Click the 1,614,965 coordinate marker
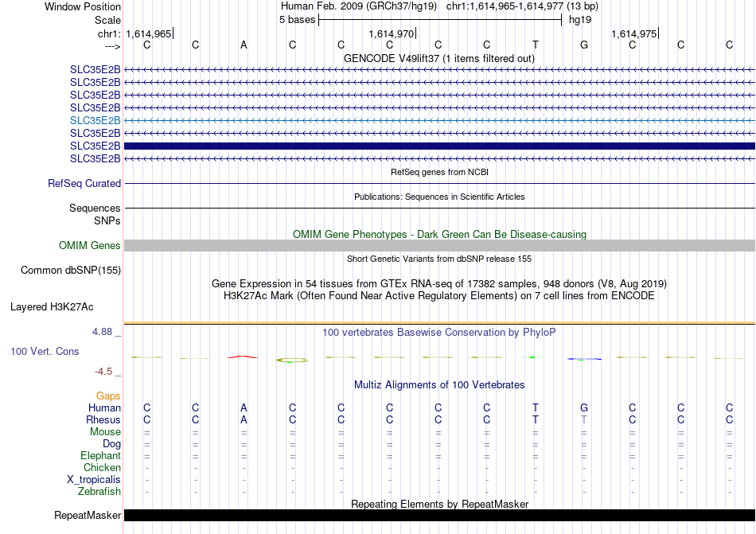The width and height of the screenshot is (756, 534). click(149, 33)
